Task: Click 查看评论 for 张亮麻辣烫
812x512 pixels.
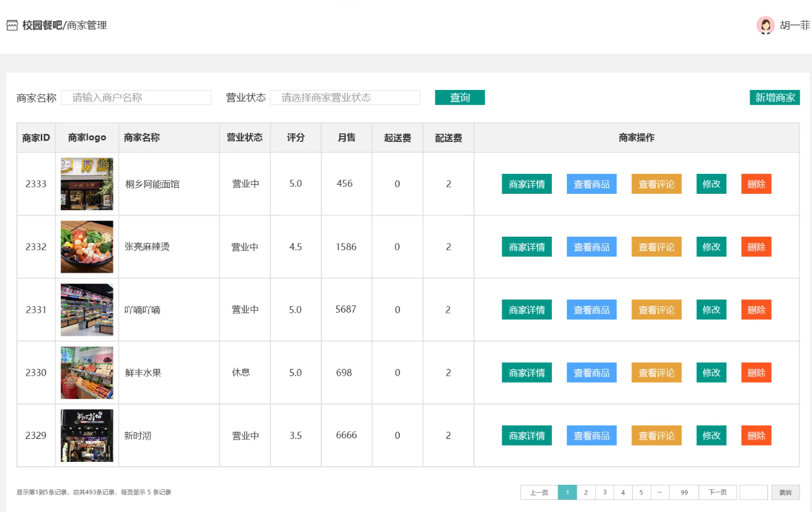Action: coord(657,247)
